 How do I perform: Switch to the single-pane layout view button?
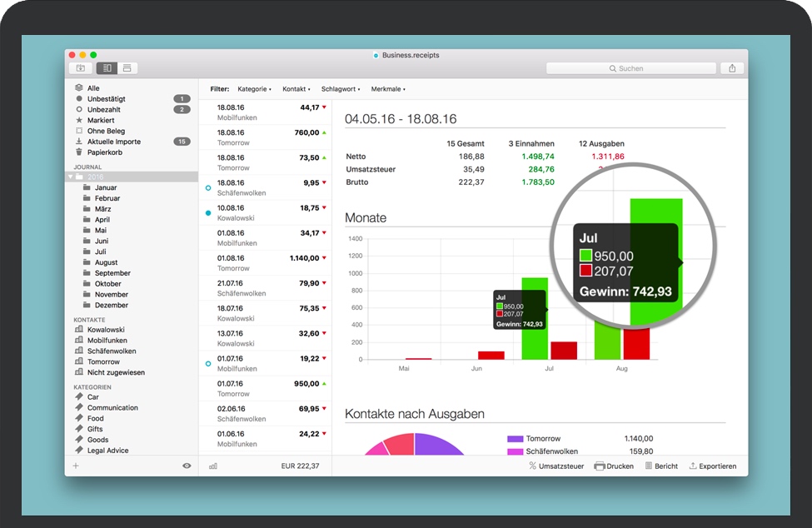tap(127, 68)
